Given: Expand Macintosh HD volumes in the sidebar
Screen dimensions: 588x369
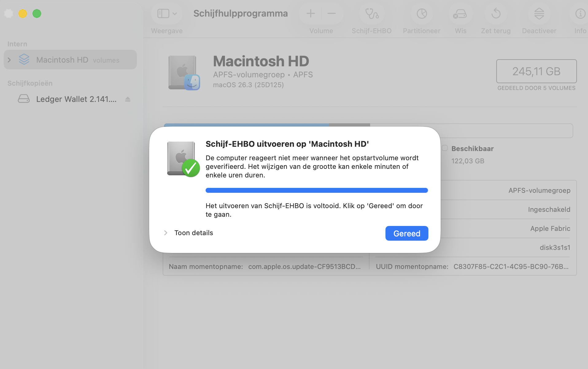Looking at the screenshot, I should pyautogui.click(x=9, y=60).
